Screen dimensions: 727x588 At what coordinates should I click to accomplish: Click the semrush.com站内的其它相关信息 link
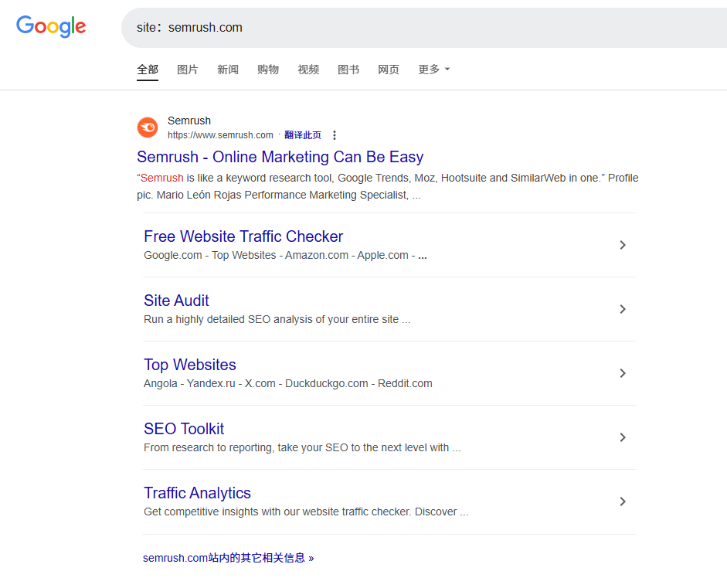pyautogui.click(x=228, y=558)
